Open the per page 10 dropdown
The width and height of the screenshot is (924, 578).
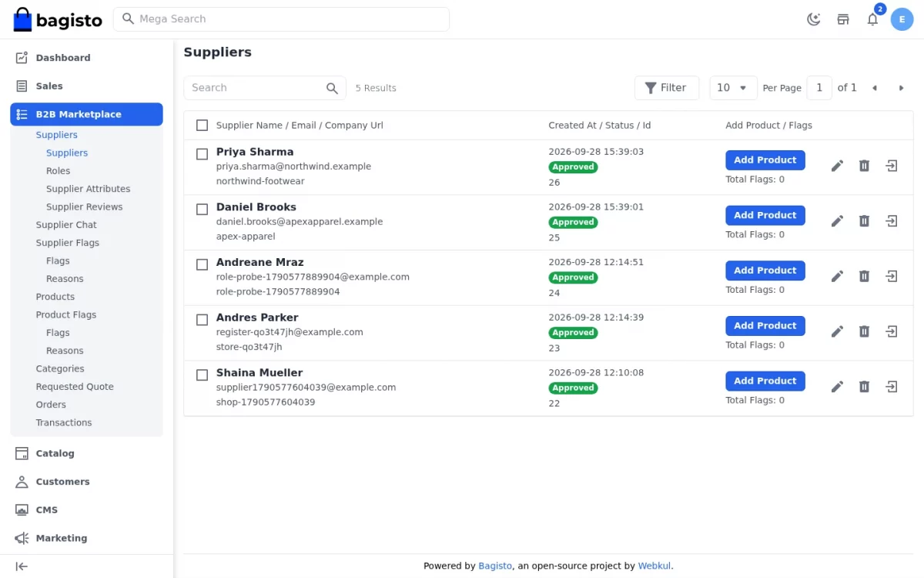coord(733,88)
